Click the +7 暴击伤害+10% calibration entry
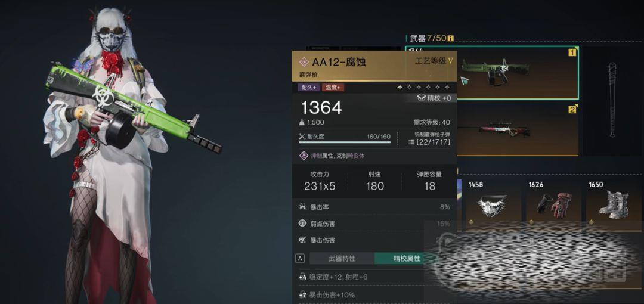This screenshot has height=304, width=644. coord(374,294)
